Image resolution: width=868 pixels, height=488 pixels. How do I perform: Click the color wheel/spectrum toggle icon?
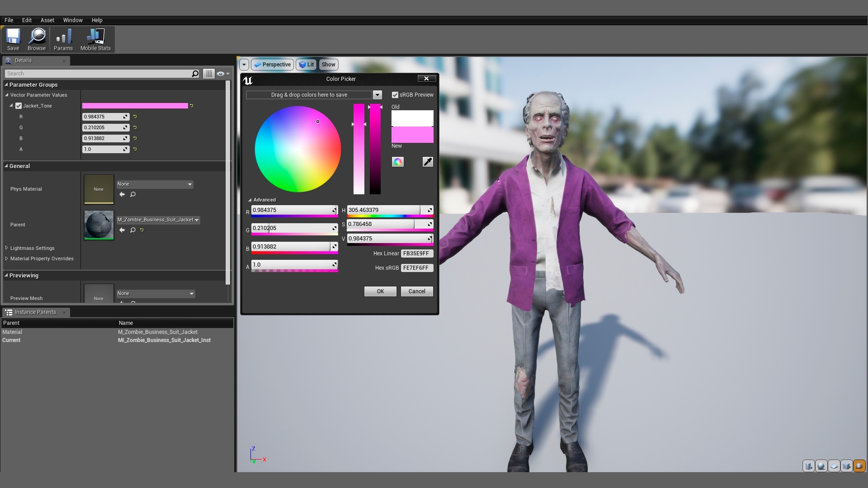click(x=397, y=162)
